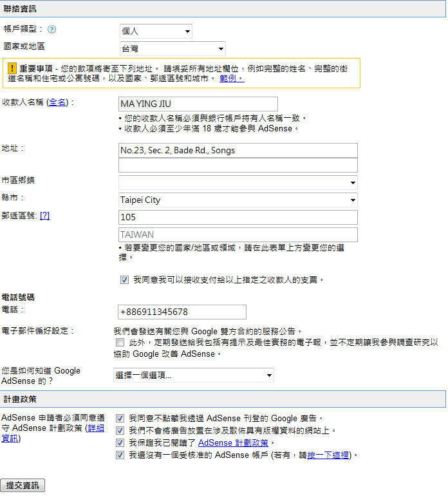Screen dimensions: 448x503
Task: Click the payee name field MA YING JIU
Action: [x=198, y=104]
